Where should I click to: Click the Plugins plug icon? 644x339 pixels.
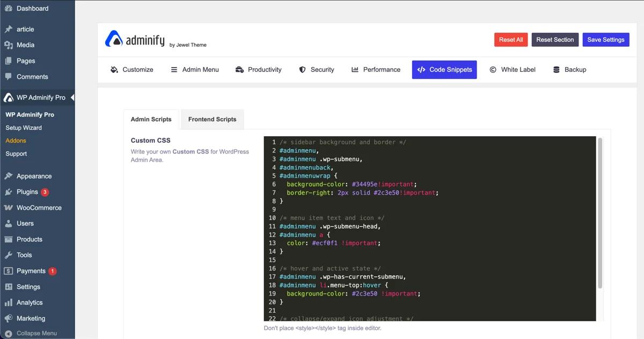[8, 192]
